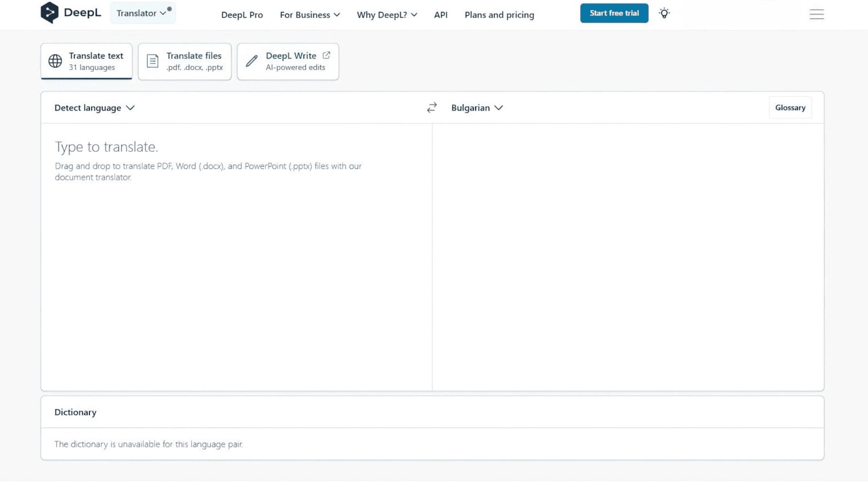
Task: Expand the Detect language dropdown
Action: coord(94,108)
